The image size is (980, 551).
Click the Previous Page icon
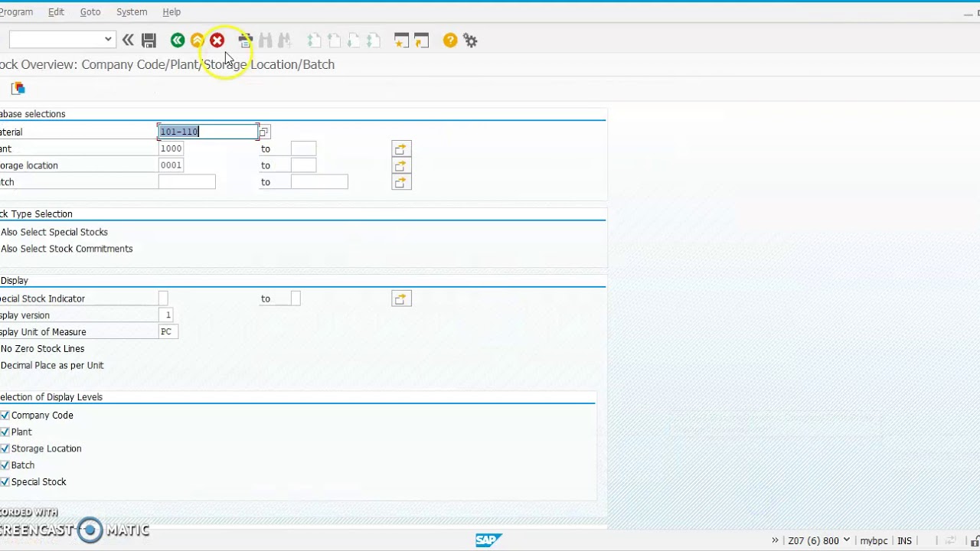coord(334,41)
